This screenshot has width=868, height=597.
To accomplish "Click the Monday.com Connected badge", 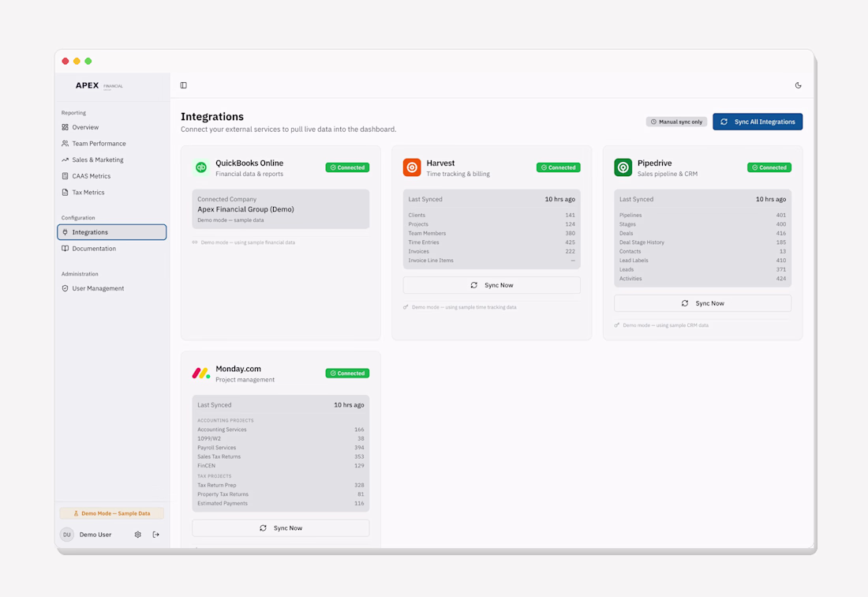I will click(347, 374).
